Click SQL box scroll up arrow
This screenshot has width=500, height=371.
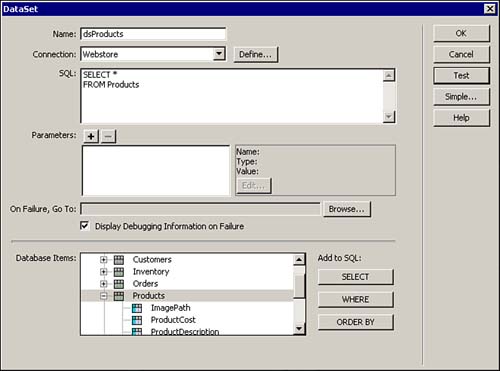tap(389, 75)
